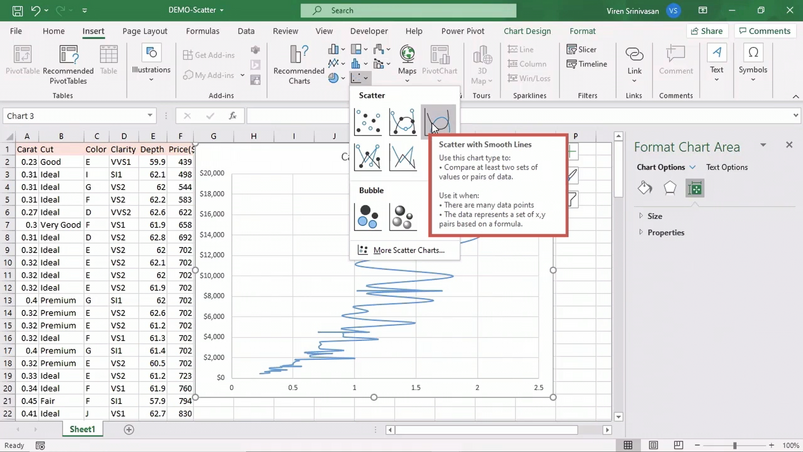Open Fill & Line options in Format pane

645,188
